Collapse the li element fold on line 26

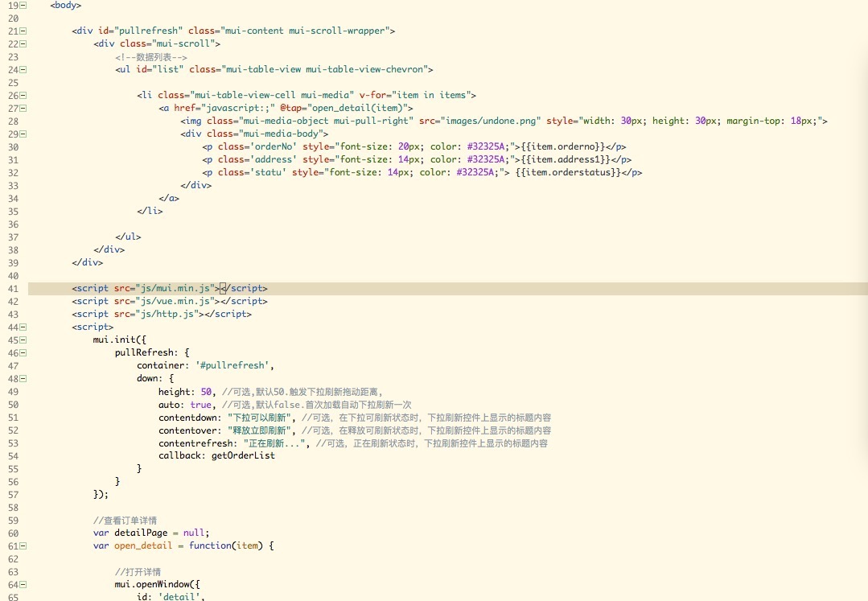[23, 95]
